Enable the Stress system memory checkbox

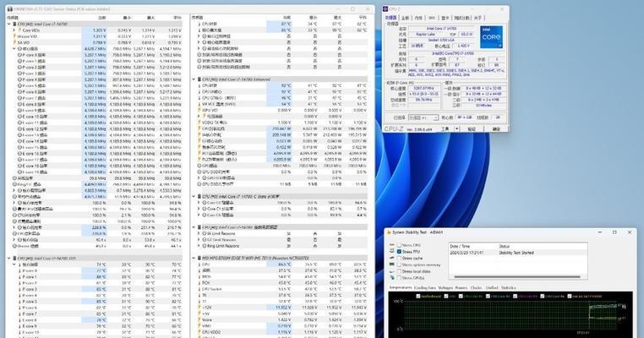click(399, 264)
